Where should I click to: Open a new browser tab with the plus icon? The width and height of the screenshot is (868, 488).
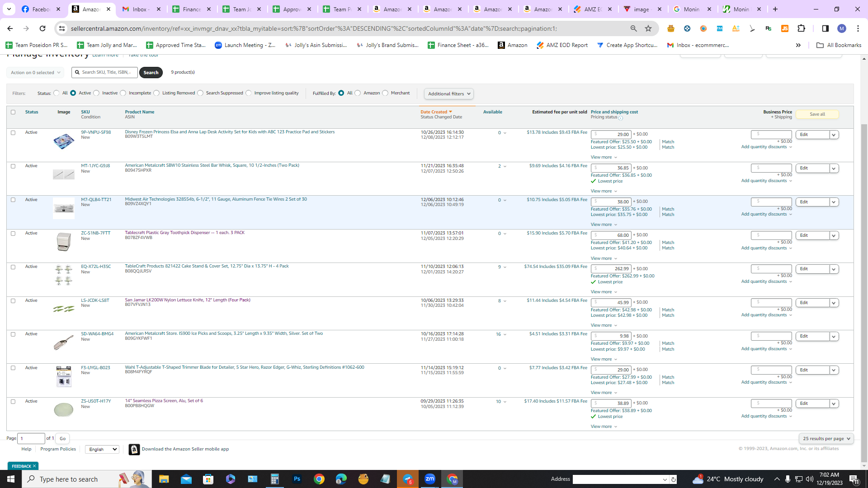pyautogui.click(x=775, y=9)
